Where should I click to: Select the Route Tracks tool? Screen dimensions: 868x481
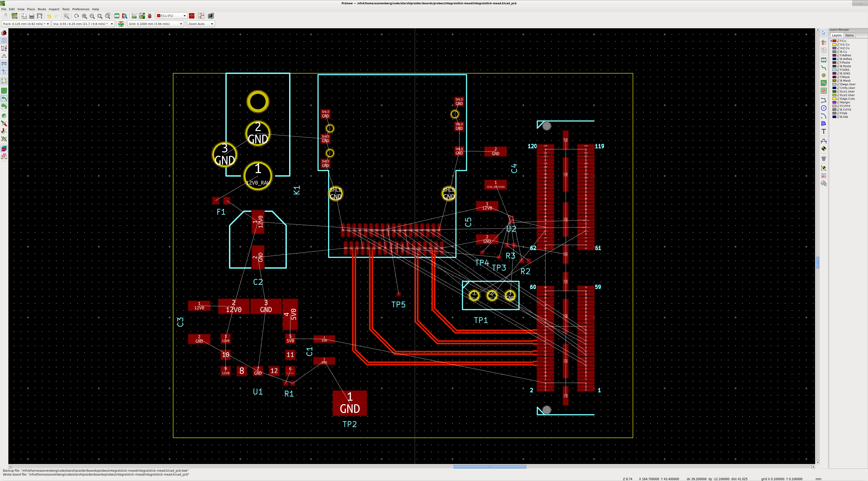point(823,67)
